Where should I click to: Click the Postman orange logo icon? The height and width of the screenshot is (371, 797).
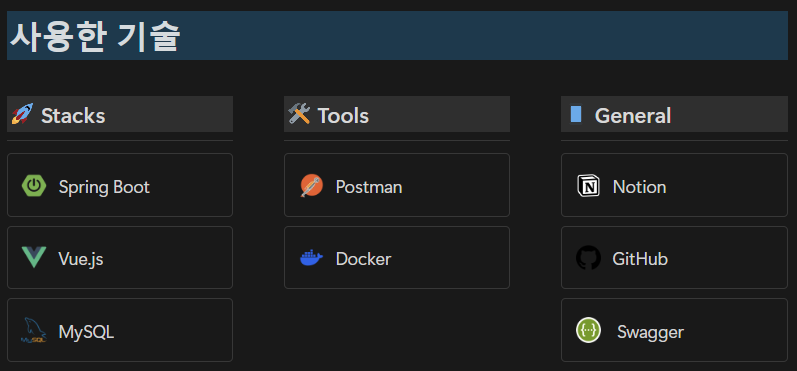[312, 186]
